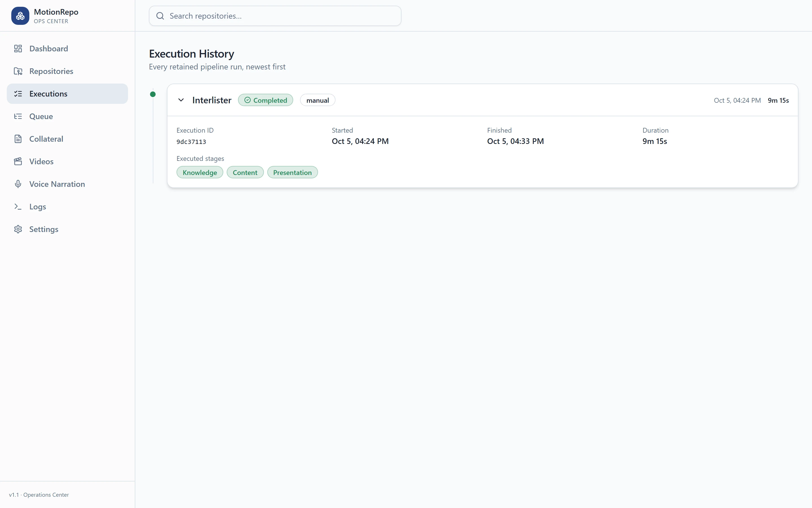The height and width of the screenshot is (508, 812).
Task: Select the Queue menu item
Action: coord(67,116)
